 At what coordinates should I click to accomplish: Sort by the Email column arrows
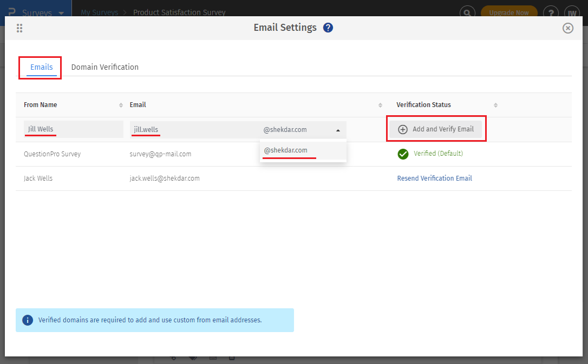pyautogui.click(x=380, y=105)
